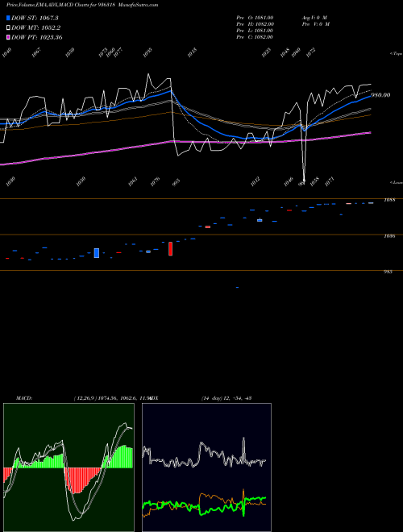Click the 'MACD:' panel heading

pos(24,398)
